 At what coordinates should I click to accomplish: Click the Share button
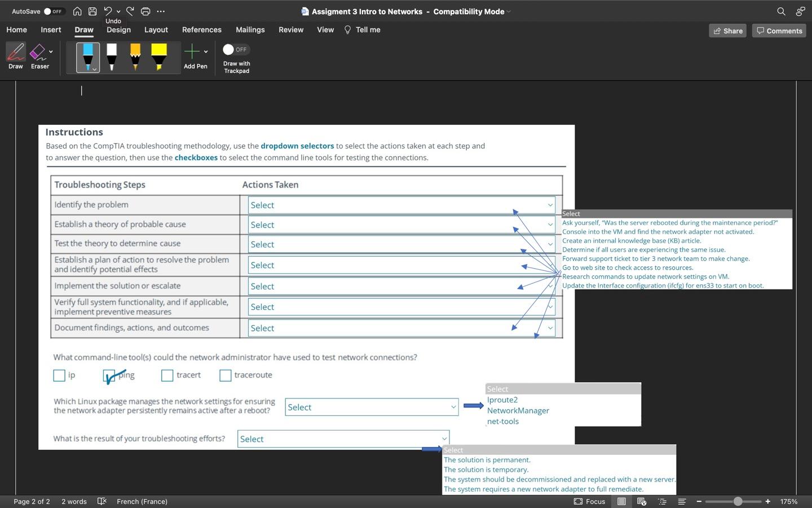click(x=728, y=30)
